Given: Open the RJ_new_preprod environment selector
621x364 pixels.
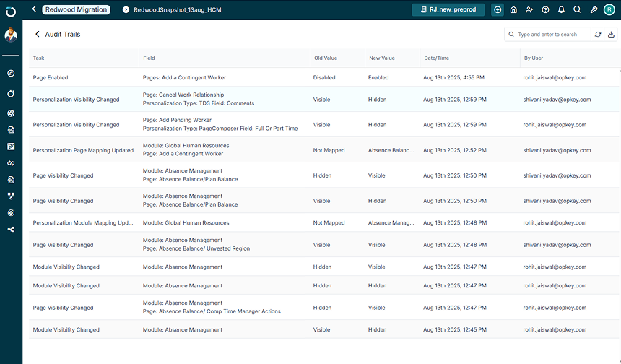Looking at the screenshot, I should 448,9.
